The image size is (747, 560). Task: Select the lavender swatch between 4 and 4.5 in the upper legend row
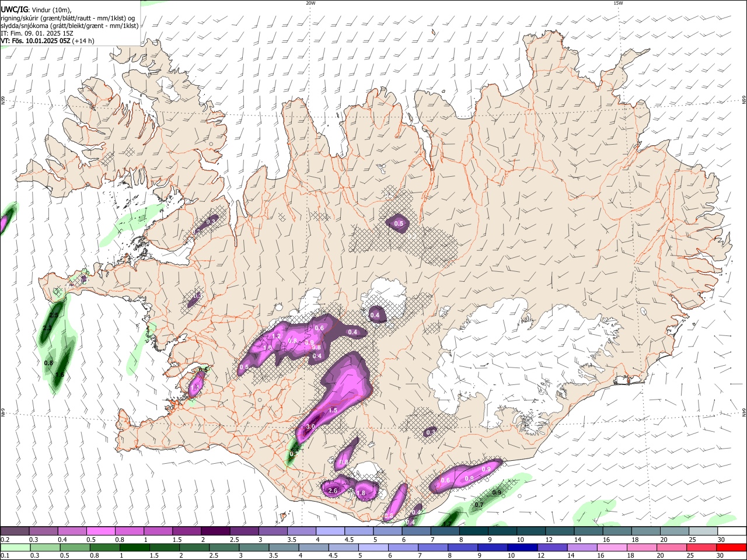(x=330, y=531)
